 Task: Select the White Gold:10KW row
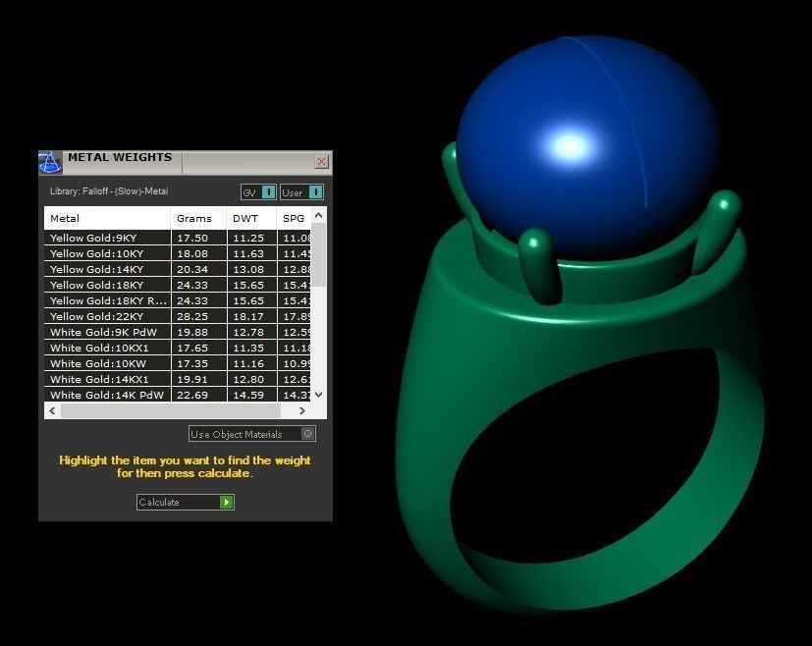[178, 363]
